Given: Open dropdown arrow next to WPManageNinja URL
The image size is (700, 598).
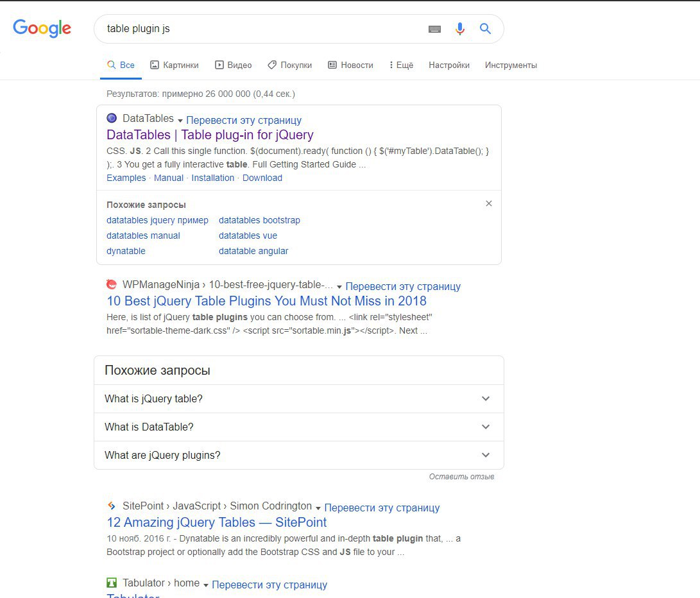Looking at the screenshot, I should 339,287.
